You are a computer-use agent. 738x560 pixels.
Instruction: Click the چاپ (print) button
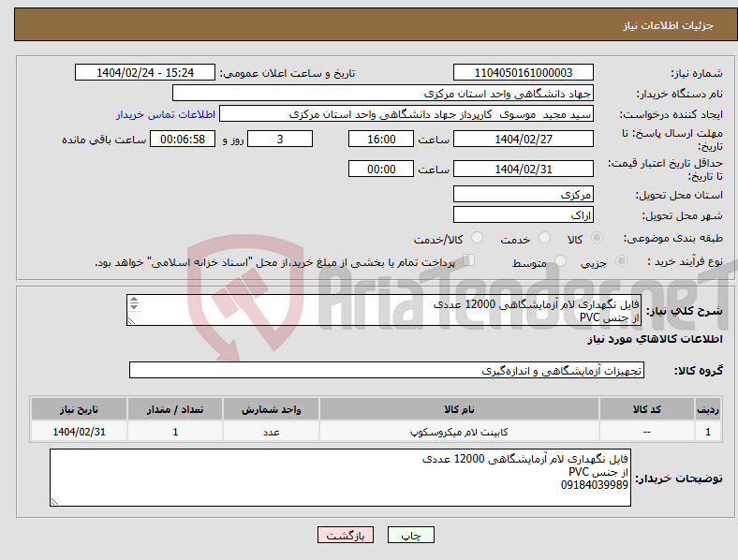(x=410, y=535)
